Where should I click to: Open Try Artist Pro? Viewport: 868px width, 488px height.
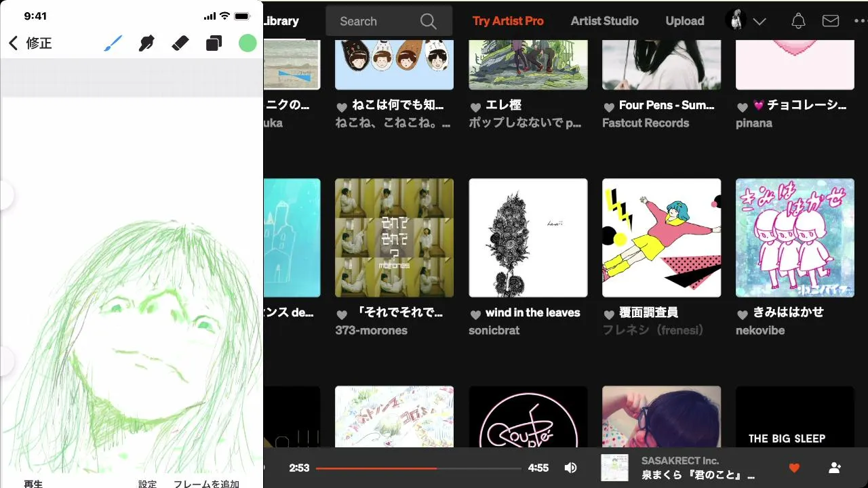tap(508, 21)
